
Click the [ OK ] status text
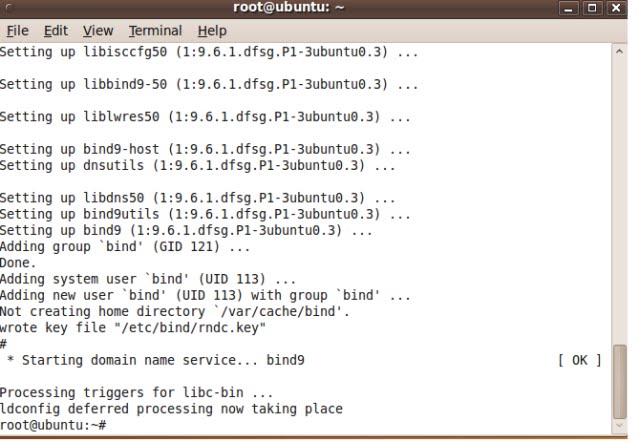click(x=580, y=360)
